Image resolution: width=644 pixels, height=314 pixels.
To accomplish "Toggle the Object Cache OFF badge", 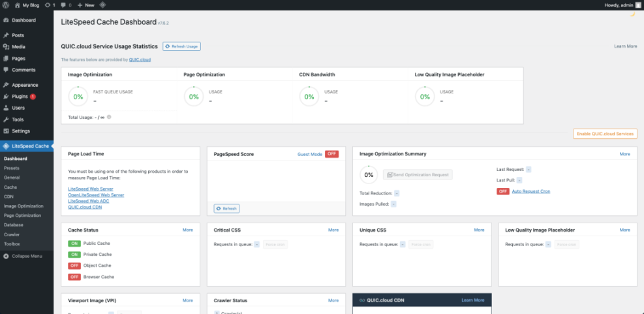I will tap(74, 266).
